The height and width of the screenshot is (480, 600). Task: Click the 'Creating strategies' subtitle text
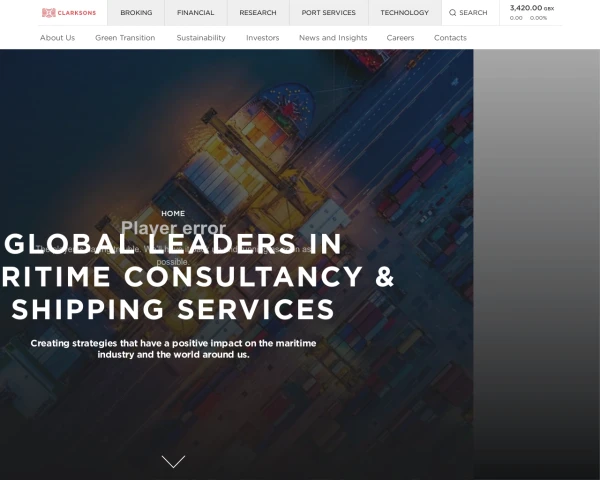coord(173,349)
